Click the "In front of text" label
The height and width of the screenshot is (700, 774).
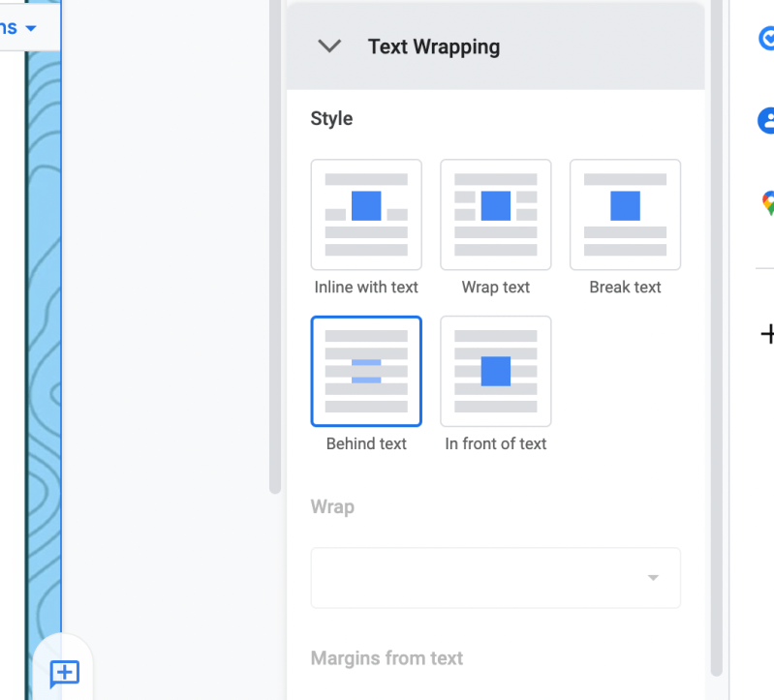pyautogui.click(x=496, y=444)
